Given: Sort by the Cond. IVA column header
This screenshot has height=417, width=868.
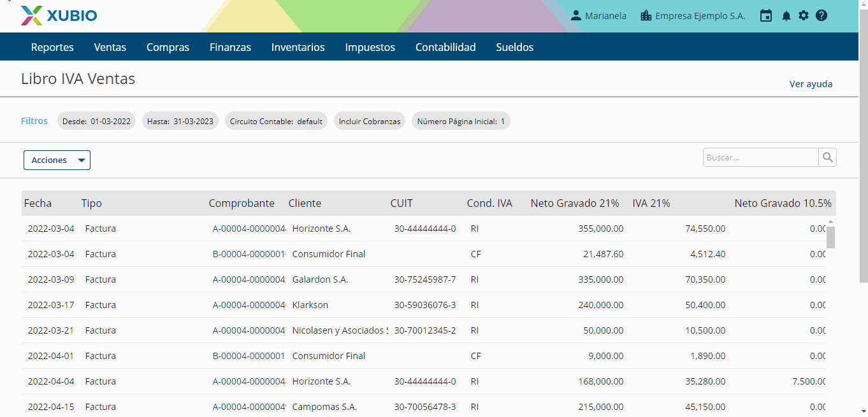Looking at the screenshot, I should click(489, 203).
